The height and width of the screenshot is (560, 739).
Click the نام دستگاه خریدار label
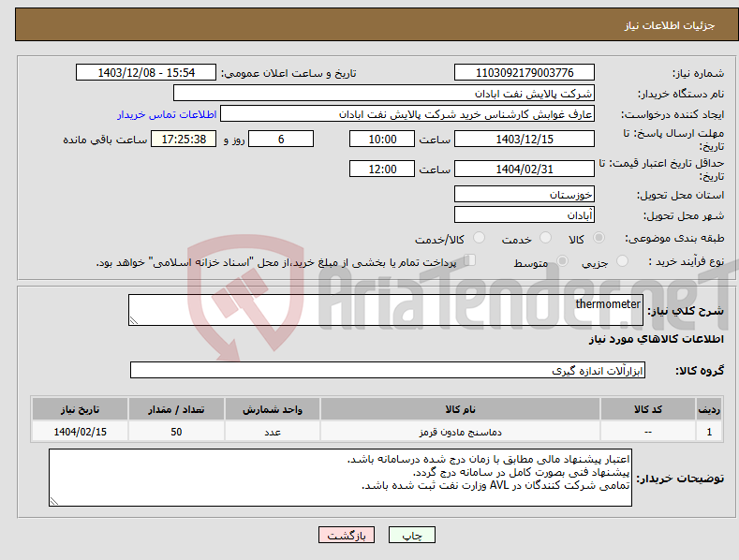click(x=681, y=95)
